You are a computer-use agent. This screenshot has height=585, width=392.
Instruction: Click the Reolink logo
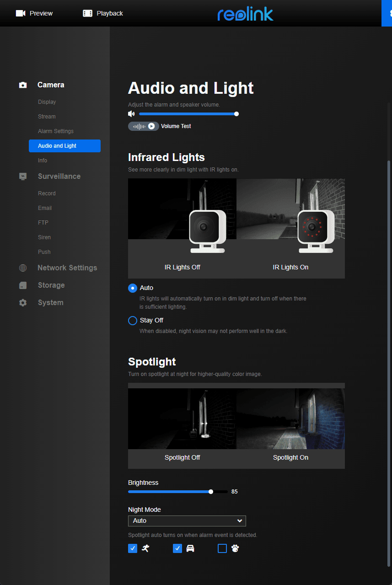tap(245, 14)
